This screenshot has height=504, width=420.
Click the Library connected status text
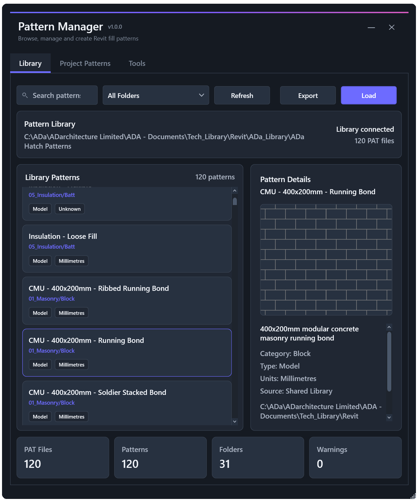pyautogui.click(x=365, y=129)
